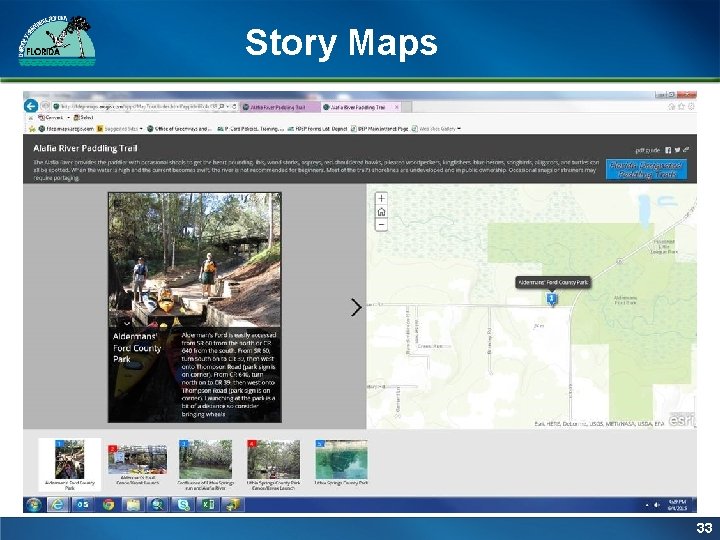Zoom out on the map
This screenshot has height=540, width=720.
coord(381,225)
